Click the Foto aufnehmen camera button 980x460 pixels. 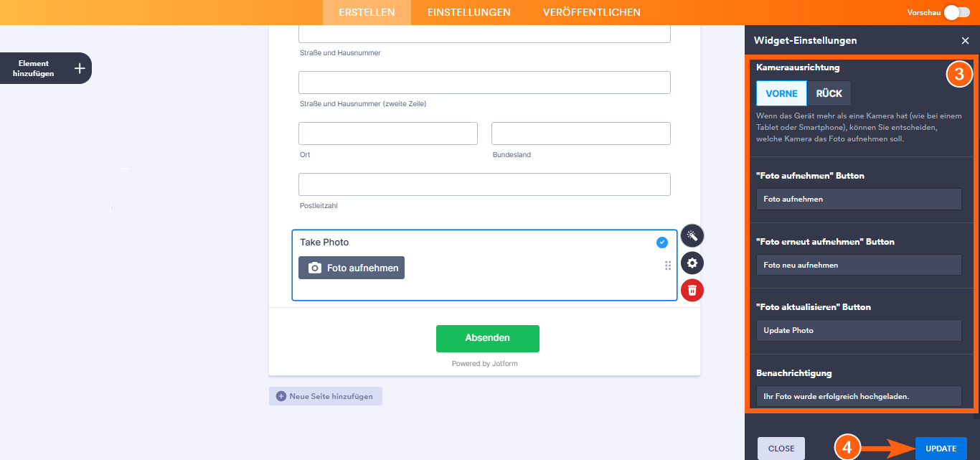(352, 268)
